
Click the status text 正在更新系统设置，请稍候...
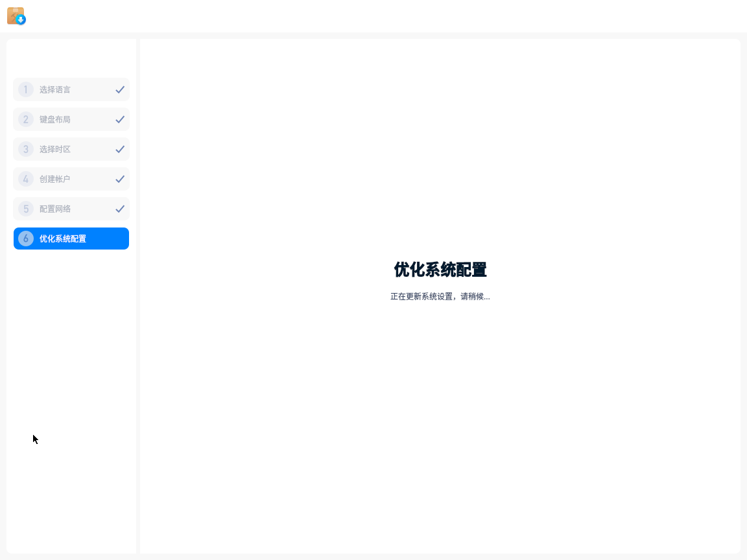coord(440,297)
